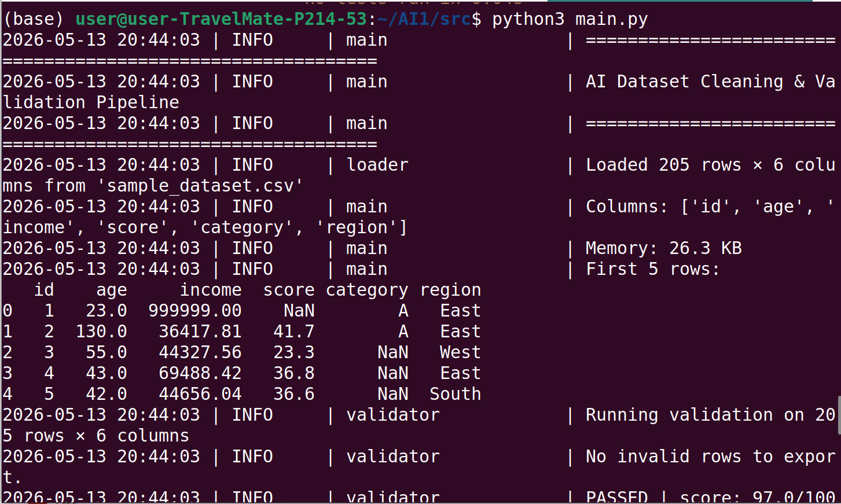Click the 'No invalid rows to expor' message
Screen dimensions: 841x504
pos(710,457)
